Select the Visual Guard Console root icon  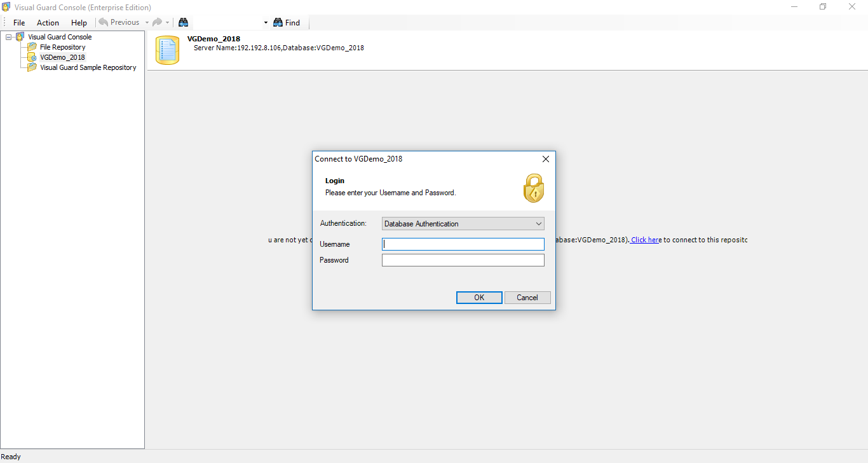[x=20, y=36]
